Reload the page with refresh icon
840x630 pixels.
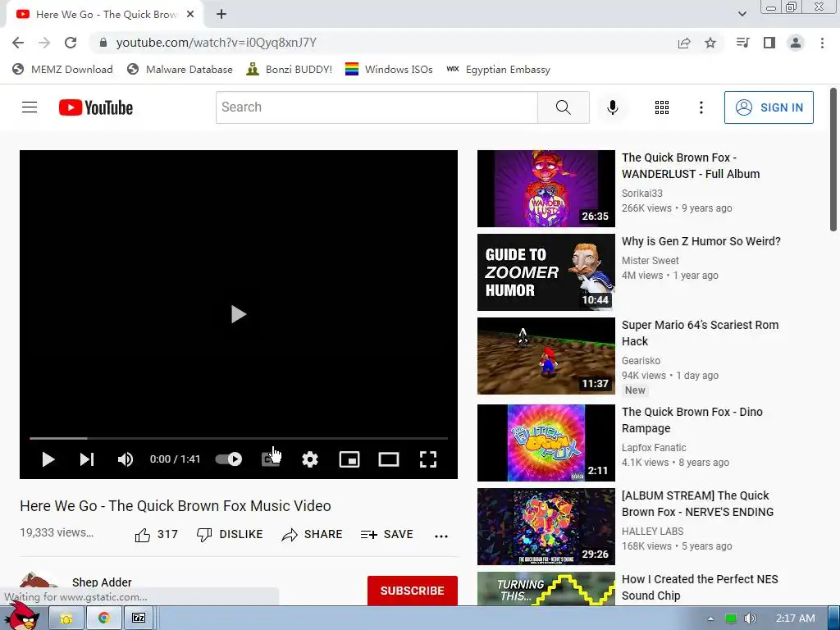(x=71, y=43)
